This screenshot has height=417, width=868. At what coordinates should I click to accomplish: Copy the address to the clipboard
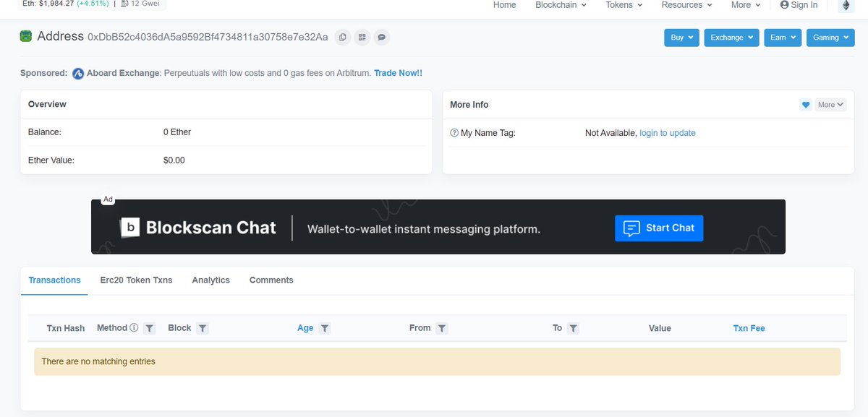343,37
